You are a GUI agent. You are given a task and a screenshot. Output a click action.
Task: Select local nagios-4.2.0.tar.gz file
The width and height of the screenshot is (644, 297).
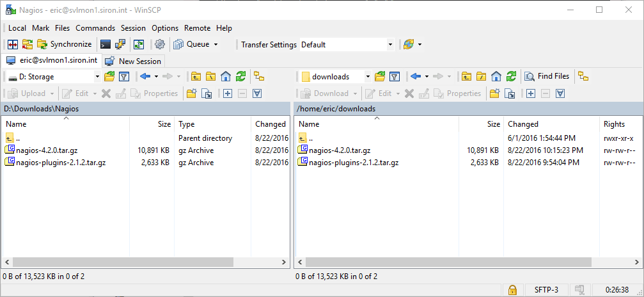click(x=47, y=150)
